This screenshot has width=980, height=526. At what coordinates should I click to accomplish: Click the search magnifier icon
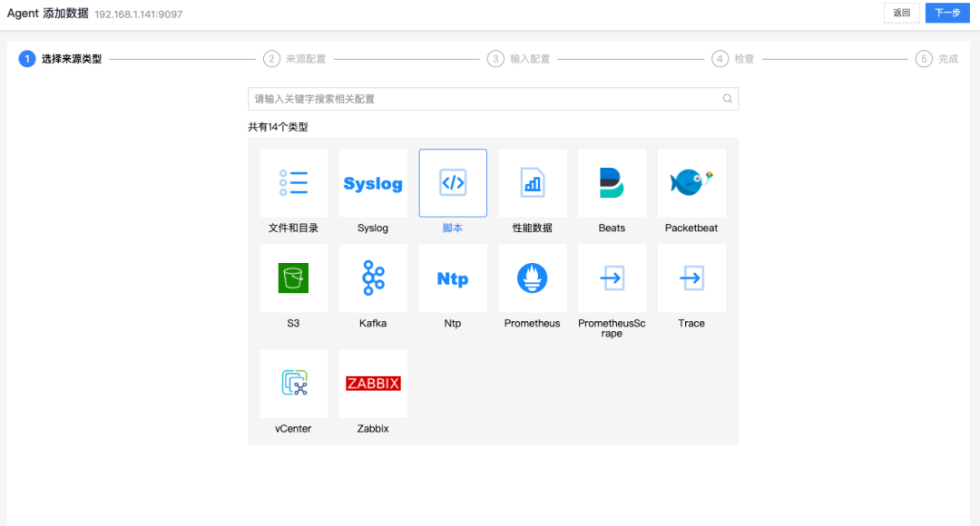(728, 99)
